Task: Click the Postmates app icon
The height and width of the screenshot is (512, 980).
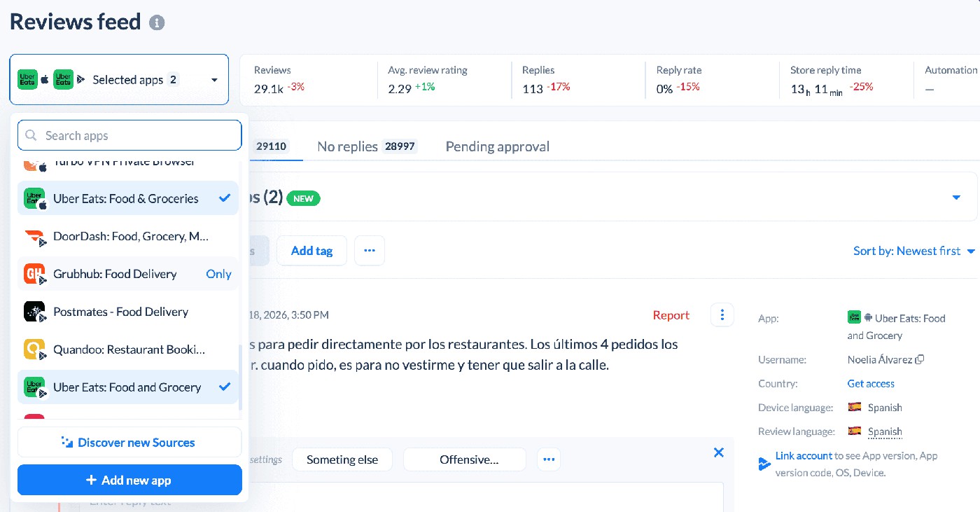Action: (34, 312)
